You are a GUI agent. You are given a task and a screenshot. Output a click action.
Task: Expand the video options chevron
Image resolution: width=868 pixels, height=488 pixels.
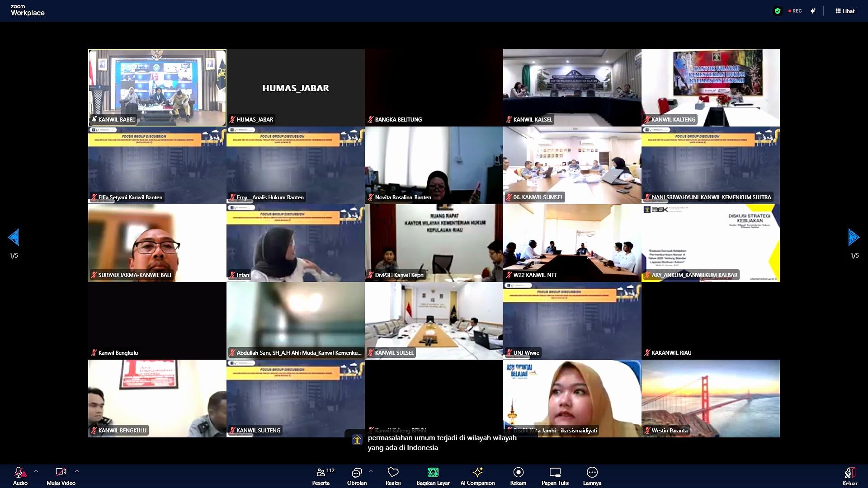point(77,471)
